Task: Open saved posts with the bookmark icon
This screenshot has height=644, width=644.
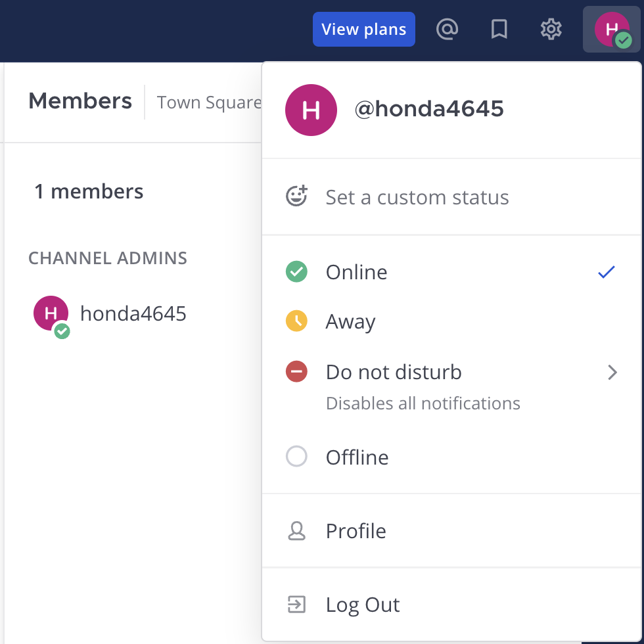Action: point(499,29)
